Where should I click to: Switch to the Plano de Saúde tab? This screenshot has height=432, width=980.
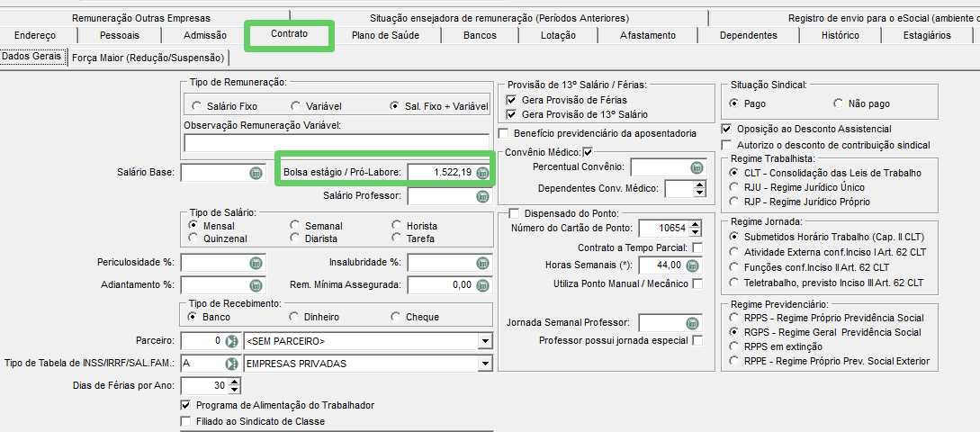386,36
